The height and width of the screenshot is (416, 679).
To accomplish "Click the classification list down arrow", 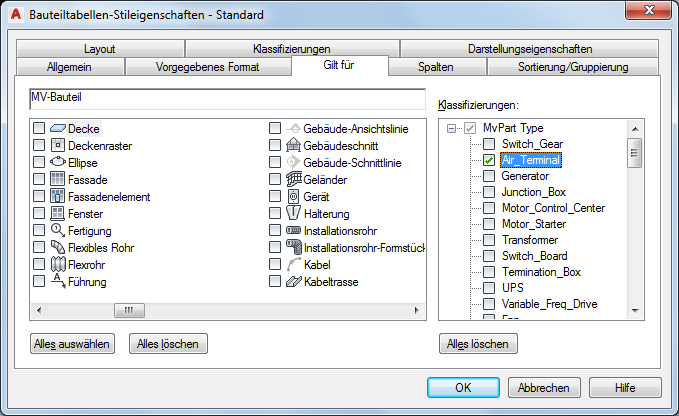I will coord(635,310).
